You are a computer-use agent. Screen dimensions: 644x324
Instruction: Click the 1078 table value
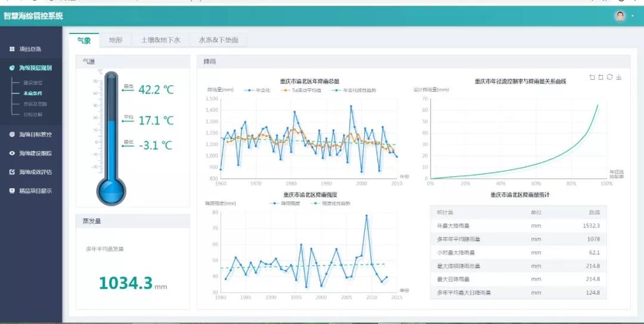[593, 239]
